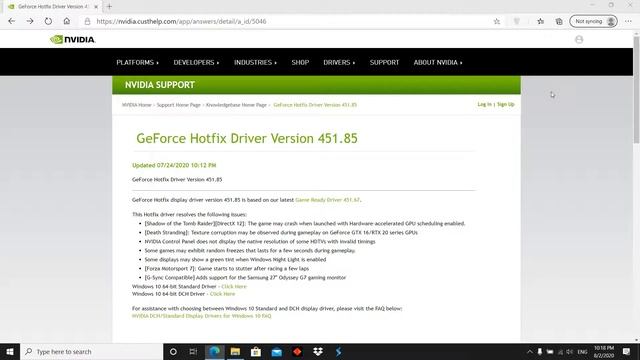Open a new browser tab
This screenshot has height=360, width=640.
coord(109,7)
